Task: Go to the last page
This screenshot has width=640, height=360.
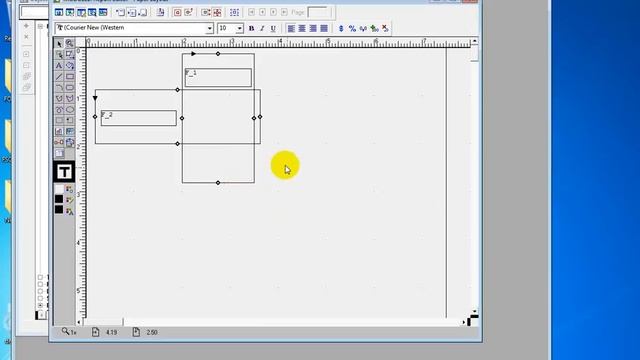Action: click(284, 13)
